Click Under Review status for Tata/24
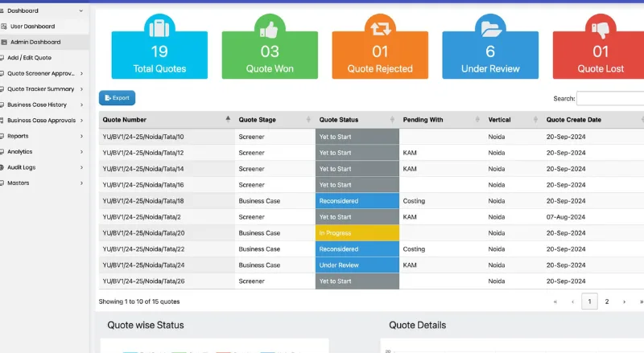The width and height of the screenshot is (644, 353). [357, 265]
